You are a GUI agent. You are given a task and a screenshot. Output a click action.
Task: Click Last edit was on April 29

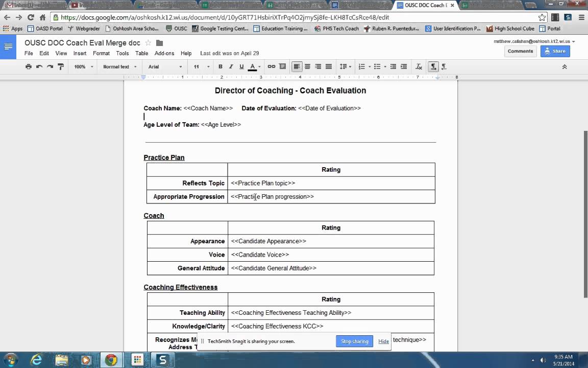(230, 53)
